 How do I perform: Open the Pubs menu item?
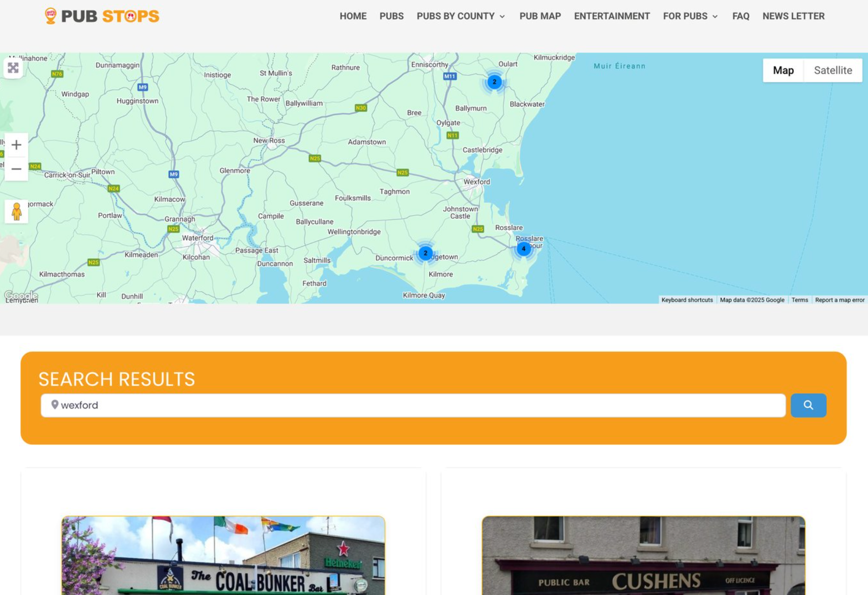tap(391, 16)
